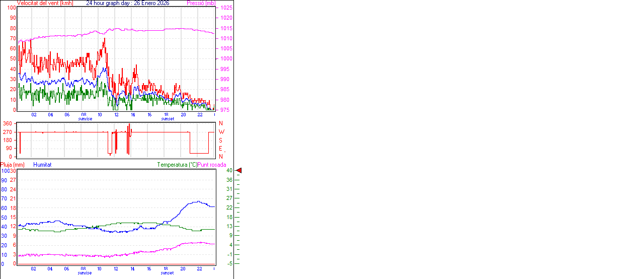
Task: Click the 'sunset' marker under the wind graph
Action: [168, 119]
